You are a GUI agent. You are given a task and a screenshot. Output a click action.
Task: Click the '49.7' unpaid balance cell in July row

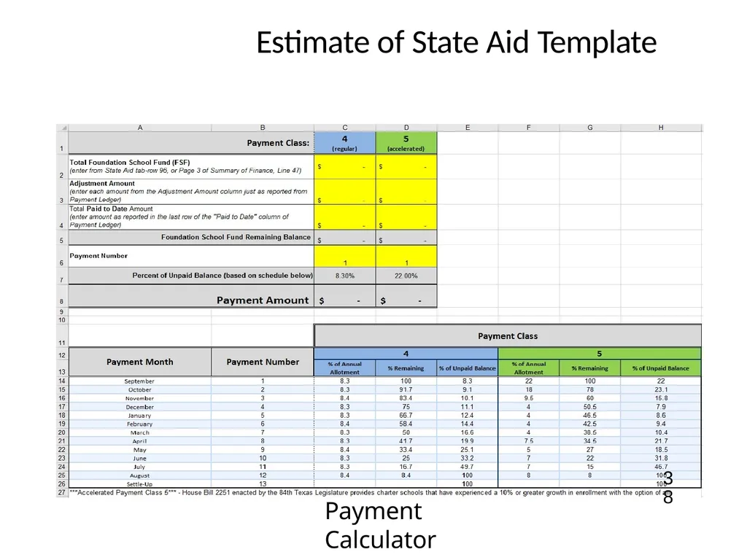point(468,467)
